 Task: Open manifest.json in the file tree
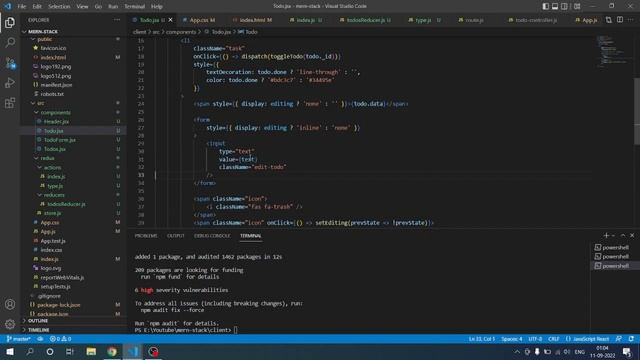[x=56, y=84]
